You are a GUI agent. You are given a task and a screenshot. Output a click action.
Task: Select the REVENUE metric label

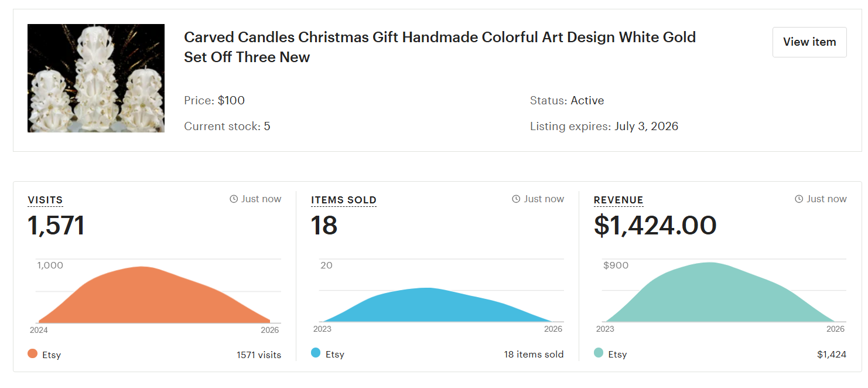[618, 200]
